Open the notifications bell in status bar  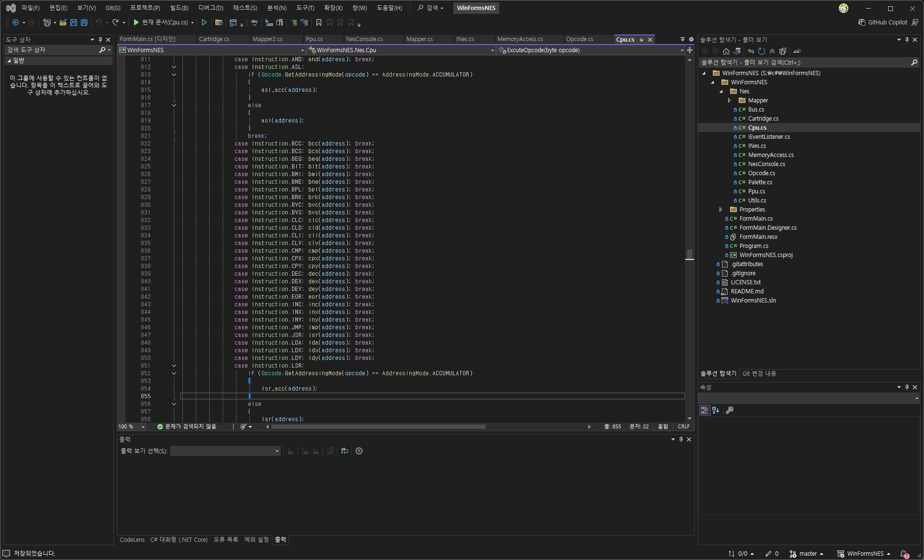coord(904,554)
